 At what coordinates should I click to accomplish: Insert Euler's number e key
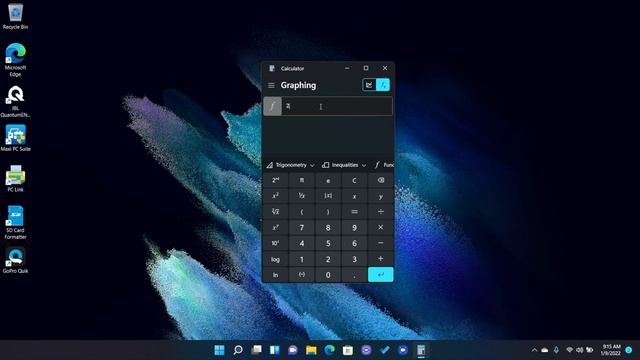coord(328,180)
